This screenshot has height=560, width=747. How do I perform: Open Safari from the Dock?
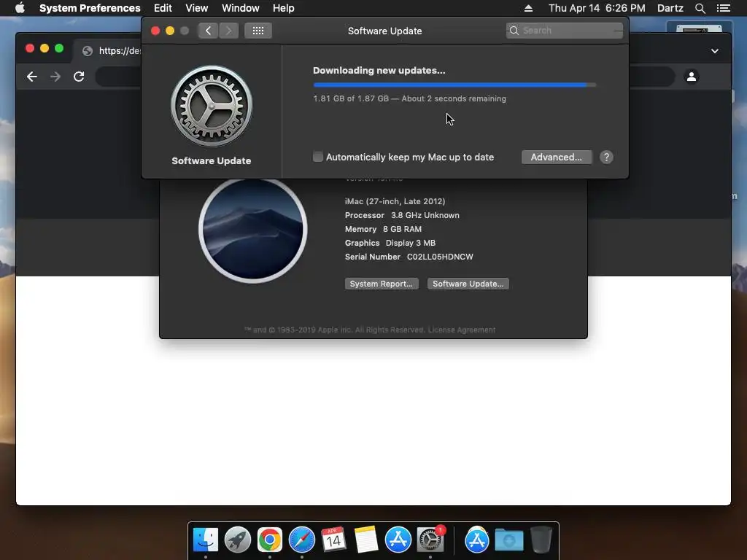[302, 540]
